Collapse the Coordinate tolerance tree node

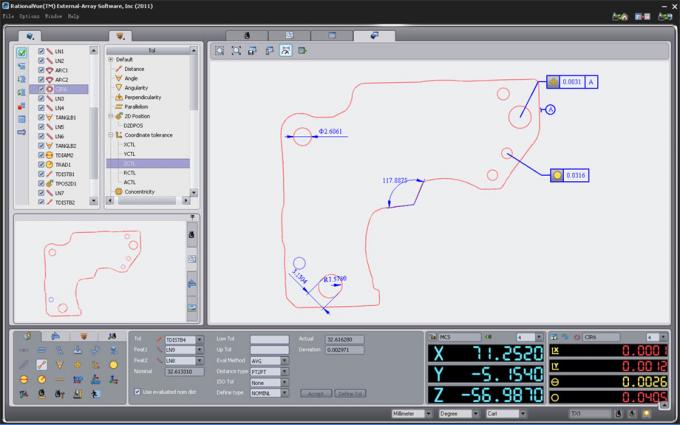tap(110, 133)
